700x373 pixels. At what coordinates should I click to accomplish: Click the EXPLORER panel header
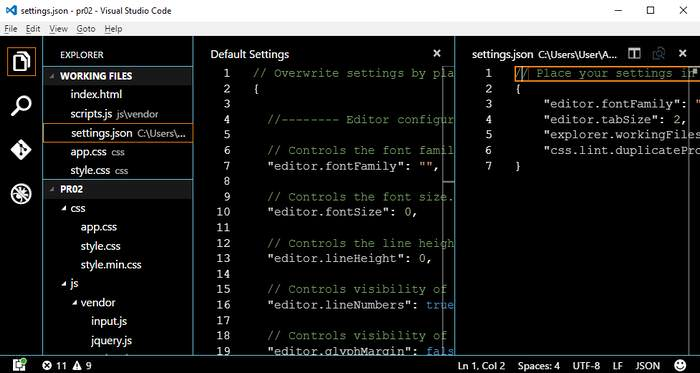82,55
